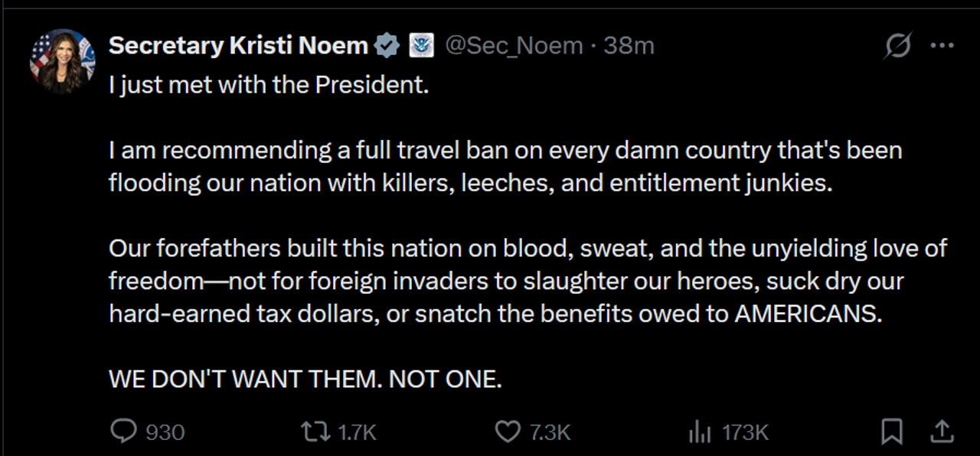
Task: Click the repost arrows icon
Action: [x=311, y=432]
